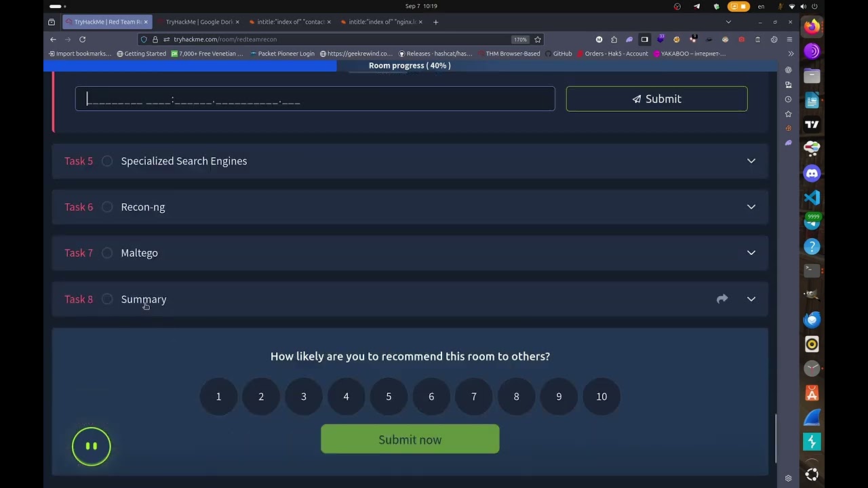The height and width of the screenshot is (488, 868).
Task: Show Ubuntu applications grid
Action: point(812,474)
